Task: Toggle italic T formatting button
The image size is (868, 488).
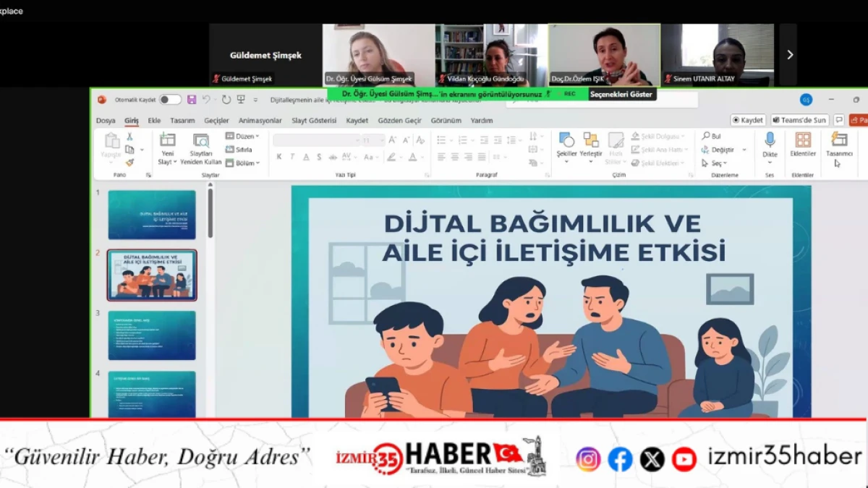Action: (293, 157)
